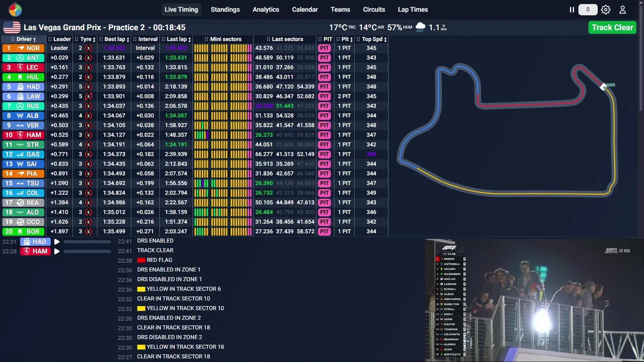Click the United States flag icon

point(12,28)
